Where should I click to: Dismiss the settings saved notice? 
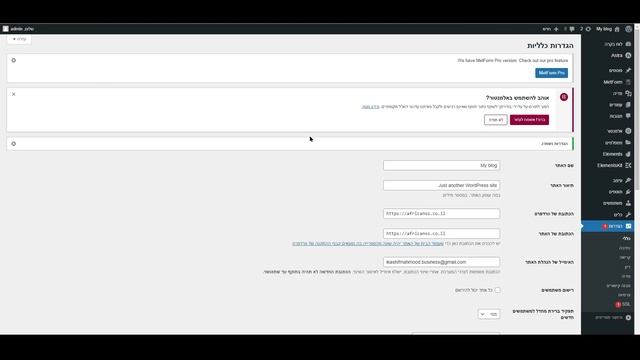(x=13, y=144)
